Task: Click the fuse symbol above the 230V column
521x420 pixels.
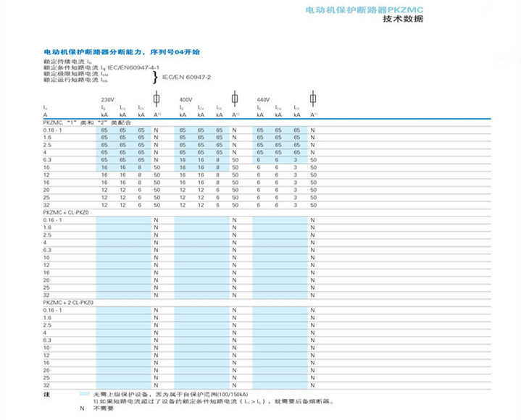Action: click(156, 98)
